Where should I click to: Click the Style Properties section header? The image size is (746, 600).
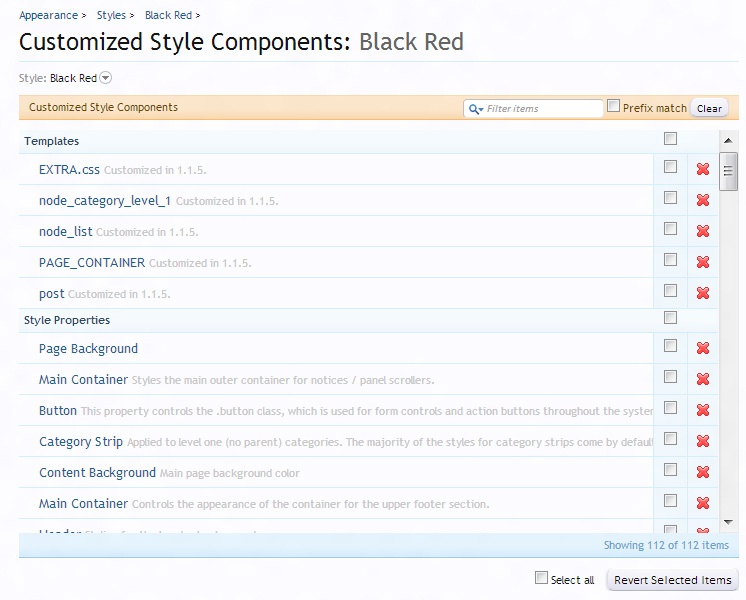tap(67, 320)
